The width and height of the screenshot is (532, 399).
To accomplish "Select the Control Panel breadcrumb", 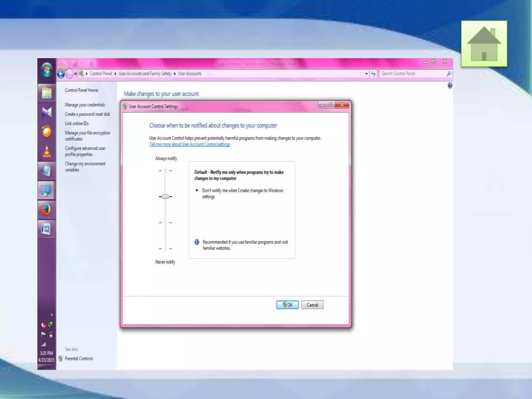I will pos(101,74).
